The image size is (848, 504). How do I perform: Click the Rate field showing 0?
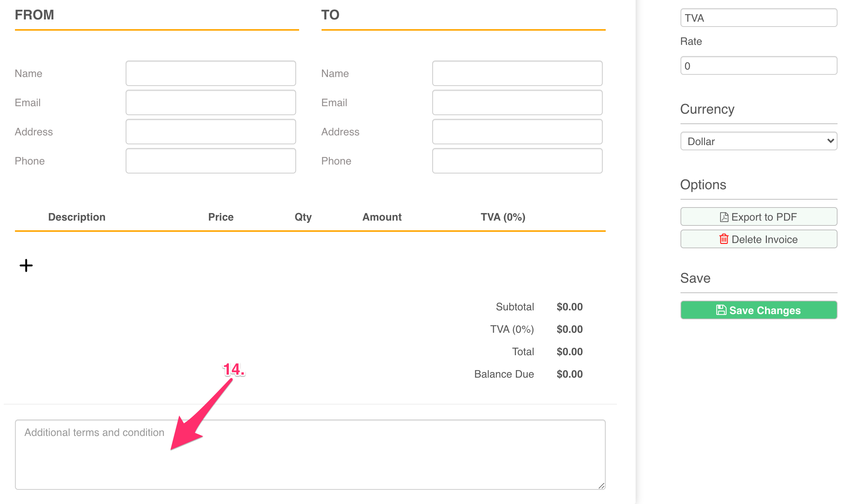pos(758,65)
